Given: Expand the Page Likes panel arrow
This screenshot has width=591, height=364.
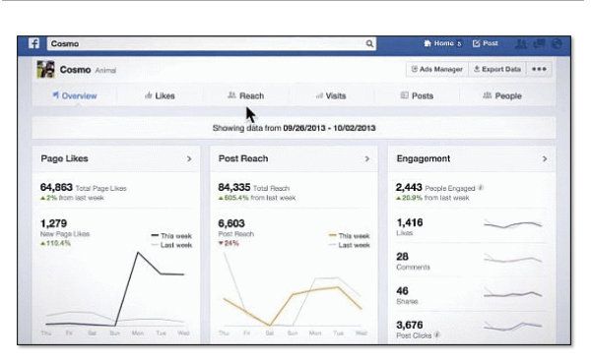Looking at the screenshot, I should coord(189,158).
